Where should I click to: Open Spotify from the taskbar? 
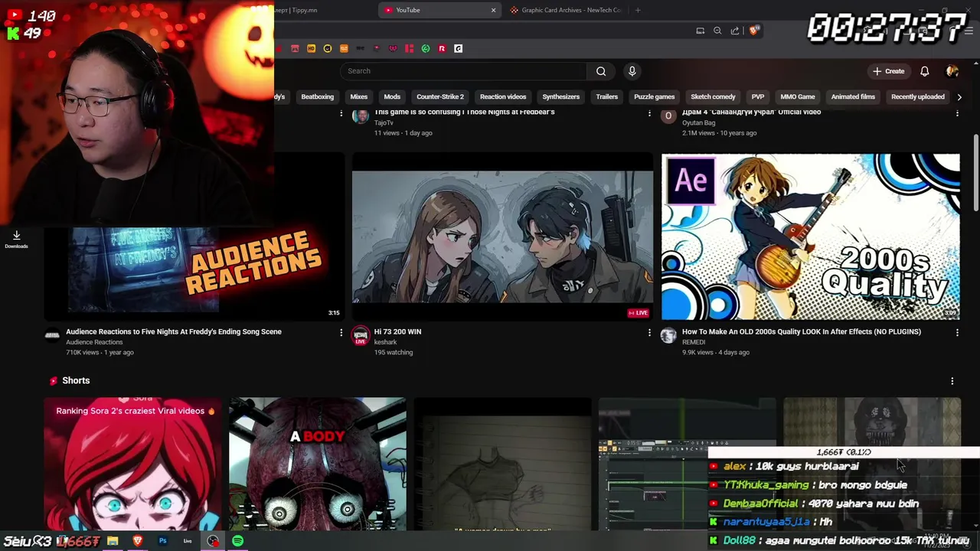click(x=237, y=541)
